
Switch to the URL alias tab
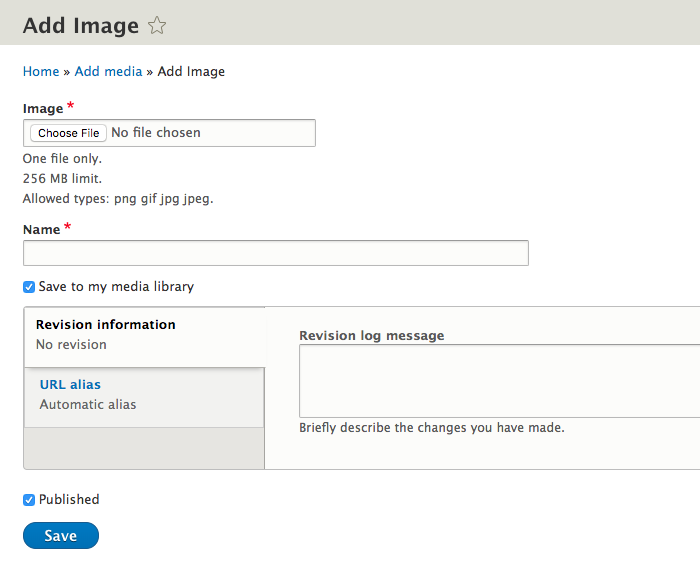coord(70,385)
